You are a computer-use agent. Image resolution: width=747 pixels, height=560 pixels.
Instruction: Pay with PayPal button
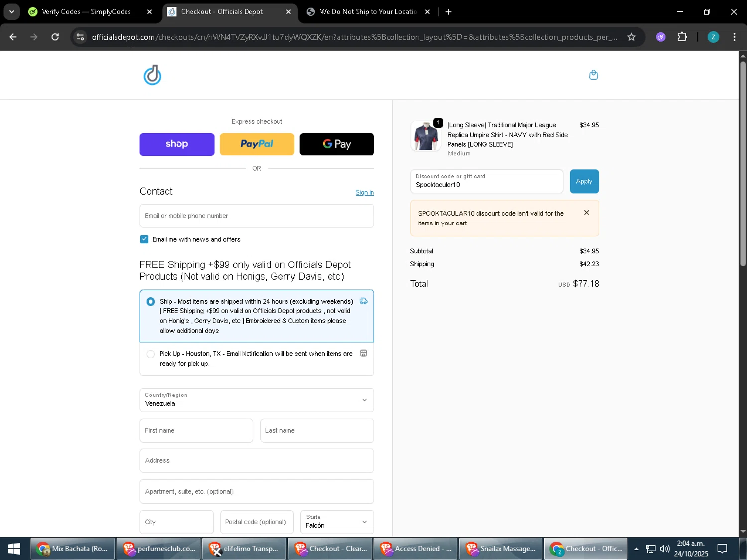point(257,144)
